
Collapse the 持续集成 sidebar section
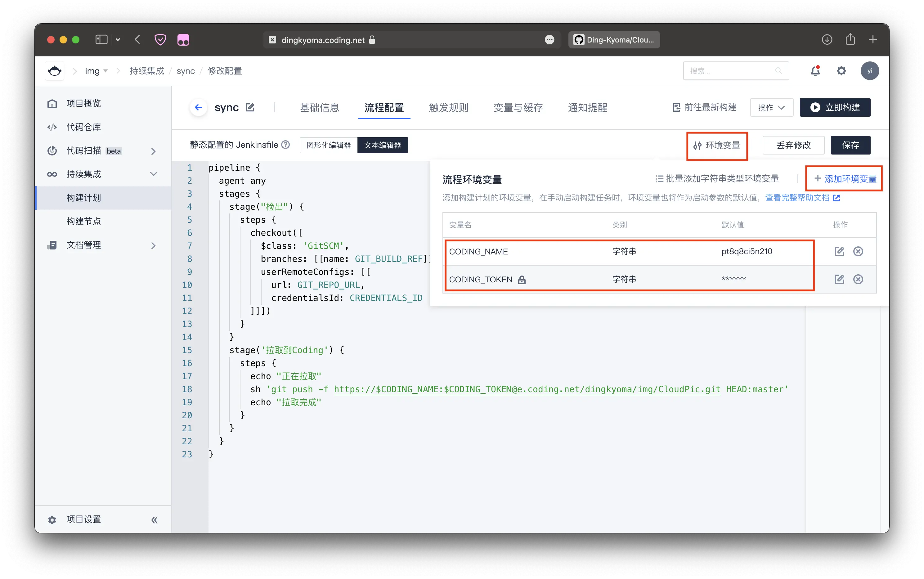pos(153,174)
